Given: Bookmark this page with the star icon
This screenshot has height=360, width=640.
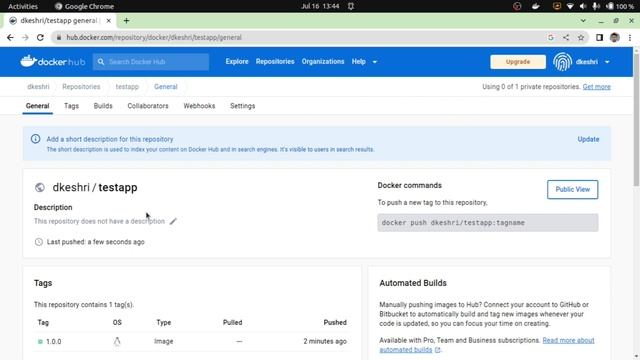Looking at the screenshot, I should click(581, 38).
